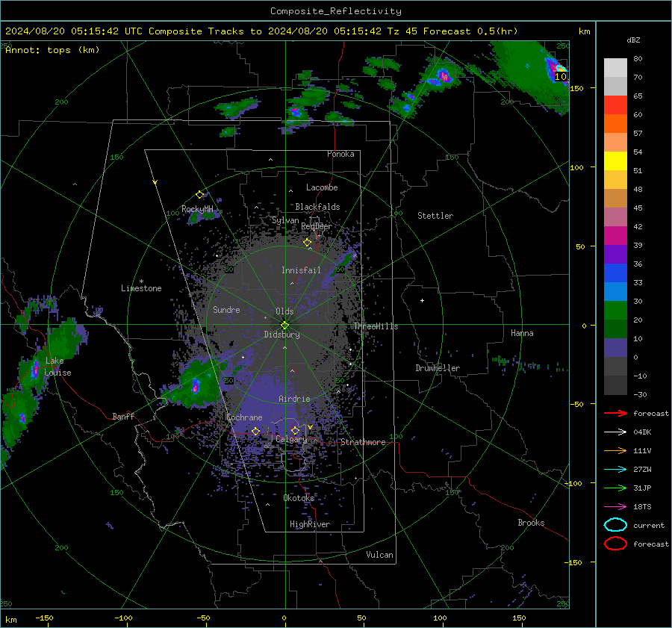Click the asterisk marker above Limestone
This screenshot has height=628, width=672.
(x=141, y=282)
